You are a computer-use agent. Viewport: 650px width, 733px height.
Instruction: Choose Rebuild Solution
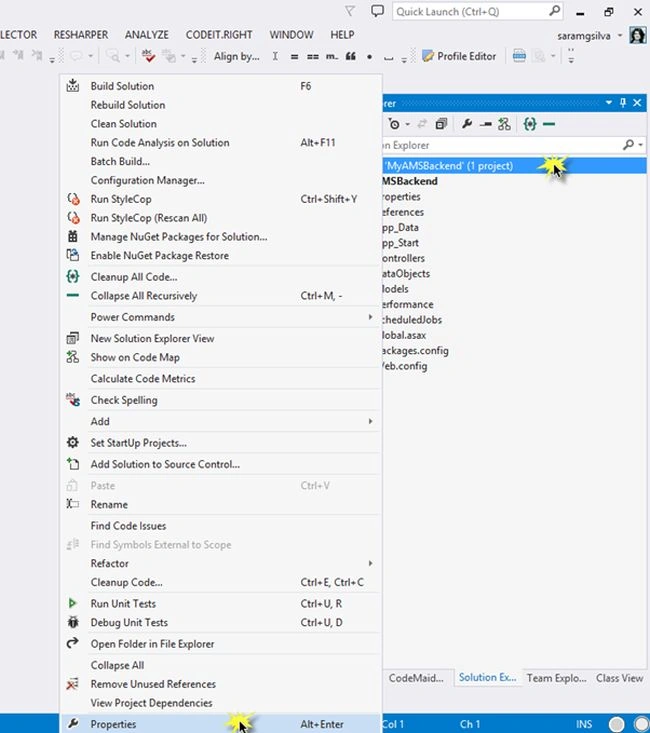point(221,105)
